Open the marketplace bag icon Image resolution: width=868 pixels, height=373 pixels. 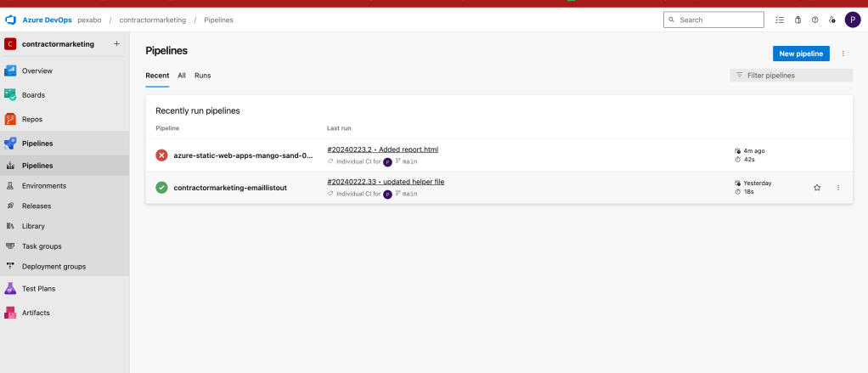(798, 20)
